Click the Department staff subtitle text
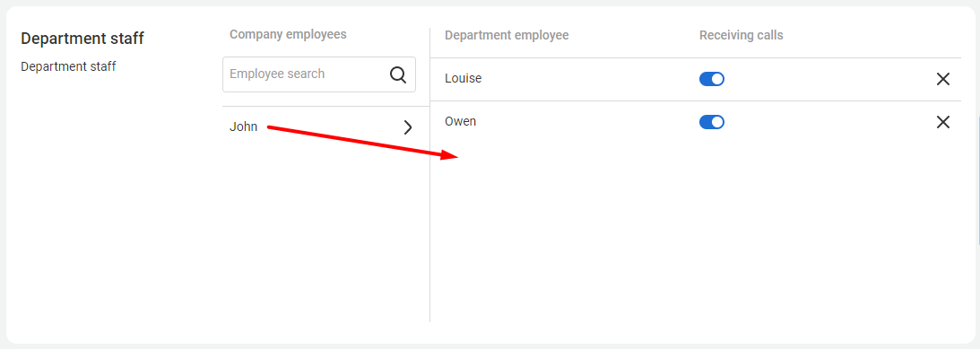Screen dimensions: 980x349 coord(68,66)
